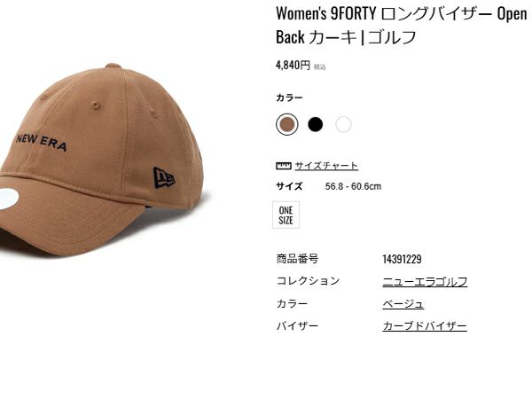Click the 56.8 - 60.6cm size text
The image size is (532, 399).
coord(353,186)
